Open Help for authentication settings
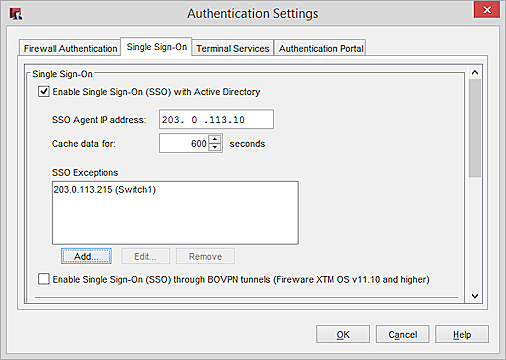 (x=462, y=334)
